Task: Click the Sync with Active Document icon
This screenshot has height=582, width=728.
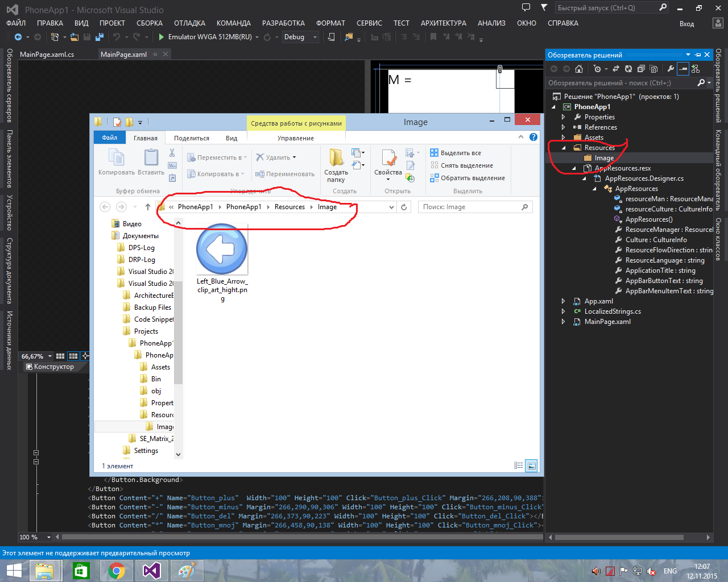Action: coord(617,69)
